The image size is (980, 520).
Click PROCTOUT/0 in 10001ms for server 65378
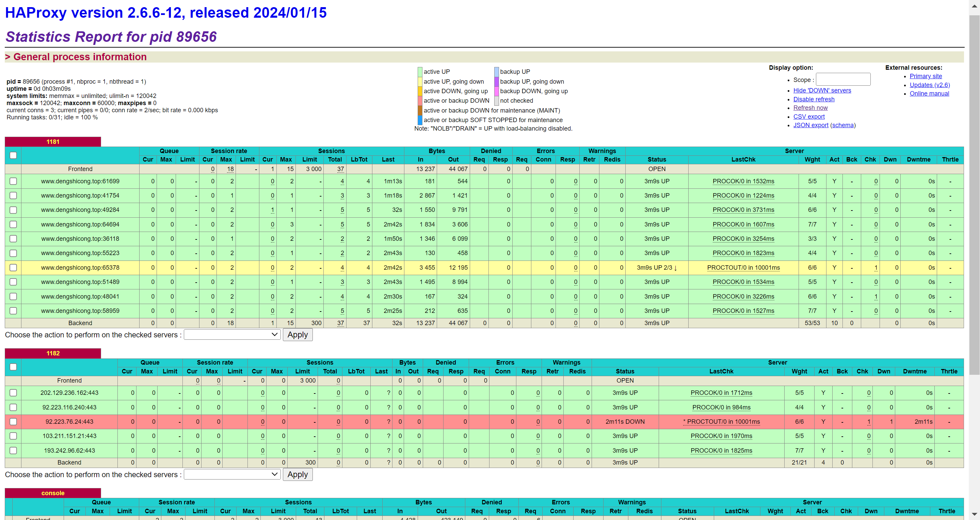pyautogui.click(x=743, y=268)
